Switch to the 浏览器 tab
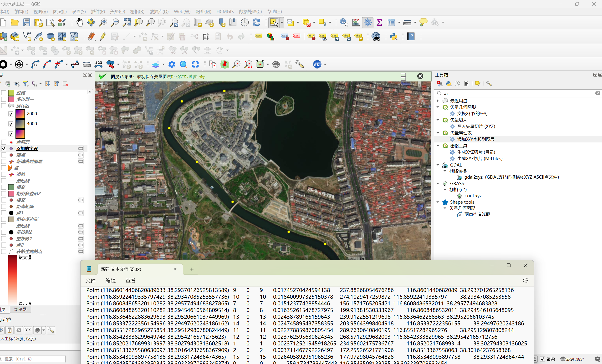602x364 pixels. [x=20, y=309]
